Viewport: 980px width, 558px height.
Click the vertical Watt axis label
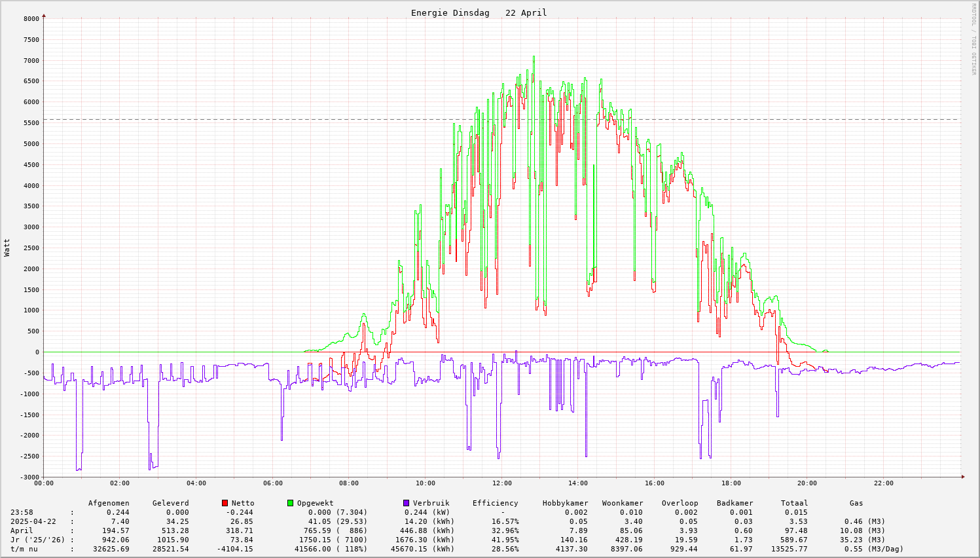pos(7,248)
